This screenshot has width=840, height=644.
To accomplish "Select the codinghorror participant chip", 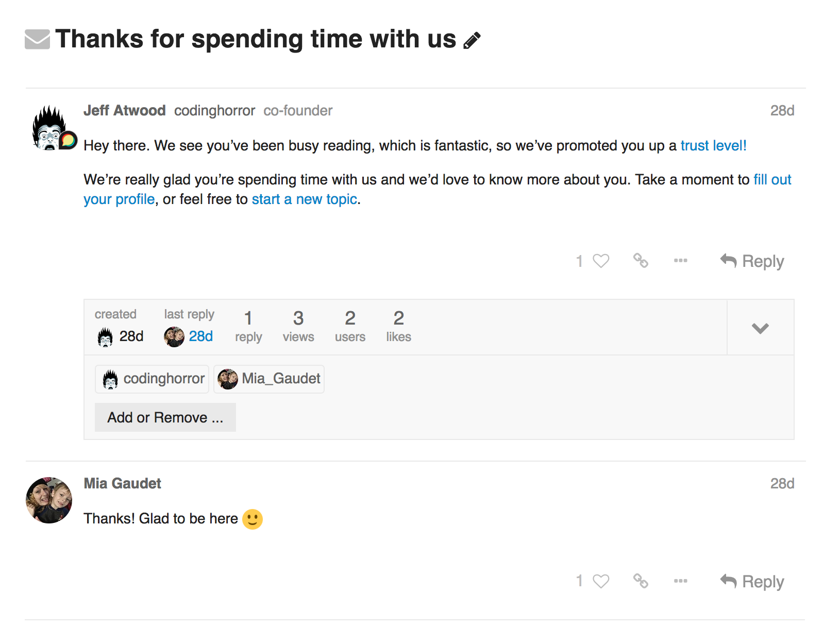I will click(152, 379).
